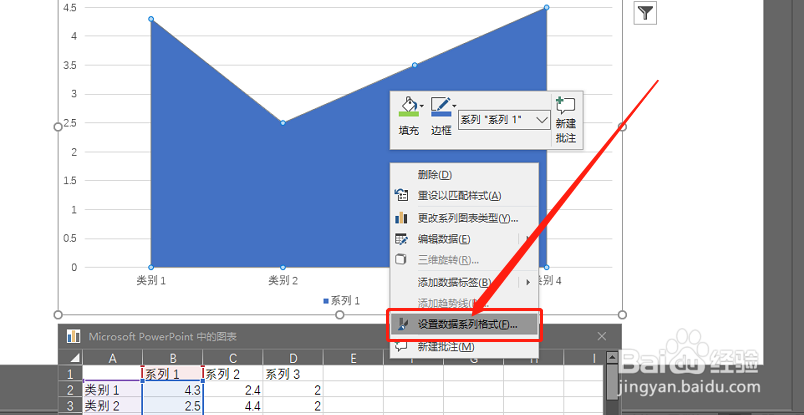The height and width of the screenshot is (415, 804).
Task: Click the New Comment context menu entry
Action: (464, 347)
